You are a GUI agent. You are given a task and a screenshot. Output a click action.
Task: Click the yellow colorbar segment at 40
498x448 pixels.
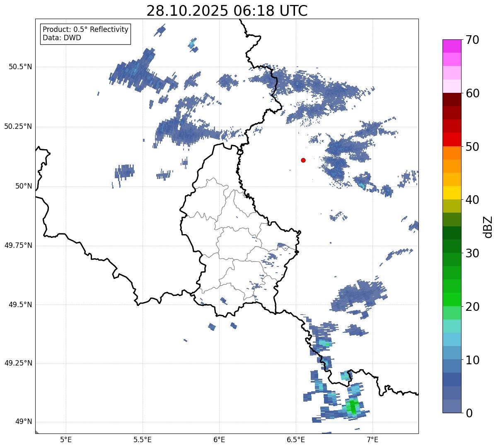coord(452,193)
